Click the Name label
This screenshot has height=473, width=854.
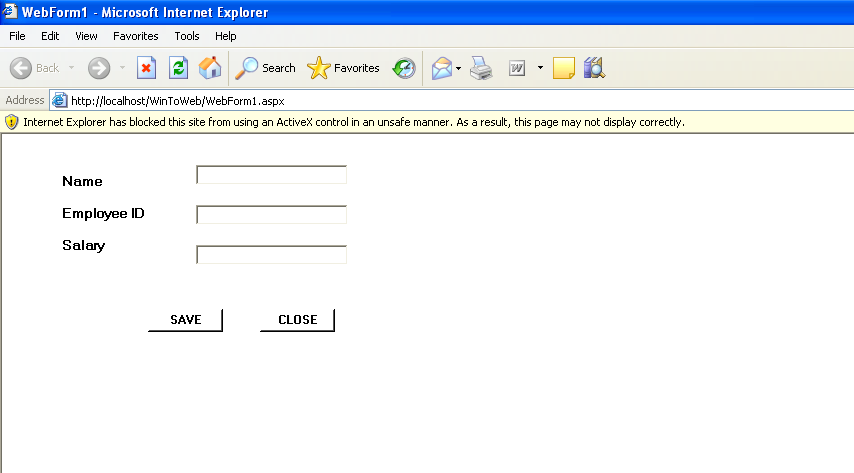82,181
